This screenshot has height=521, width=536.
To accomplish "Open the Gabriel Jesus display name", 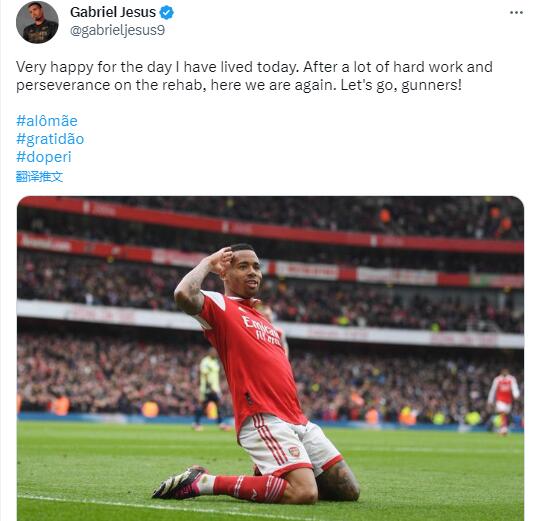I will (x=113, y=12).
